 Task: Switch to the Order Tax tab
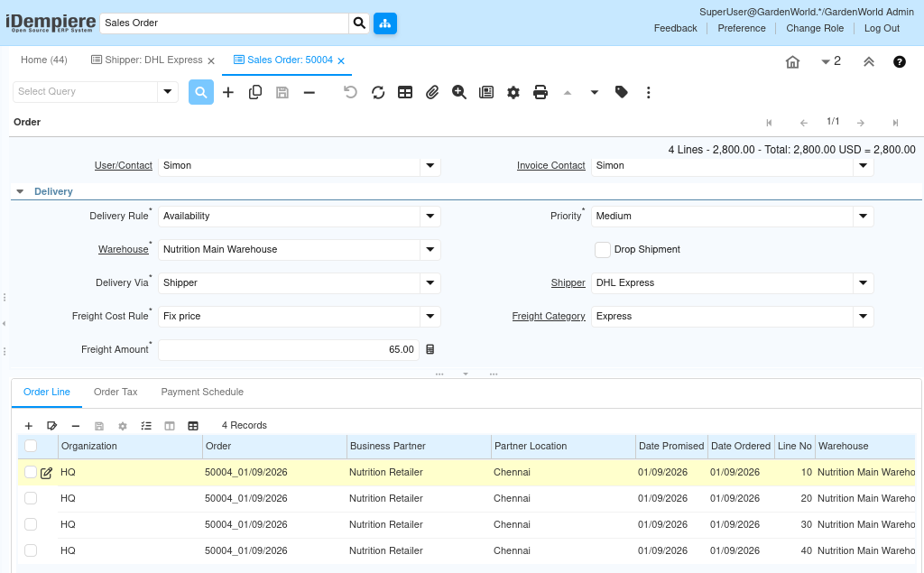coord(115,393)
